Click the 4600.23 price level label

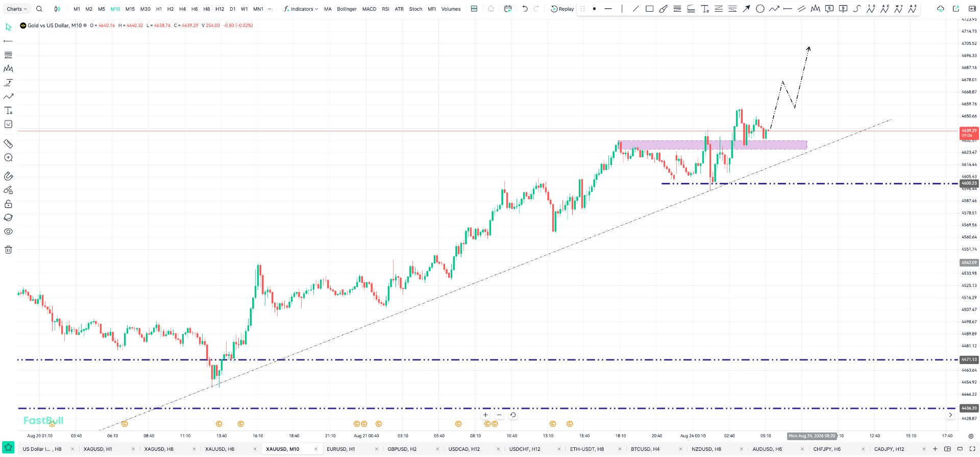[x=969, y=183]
